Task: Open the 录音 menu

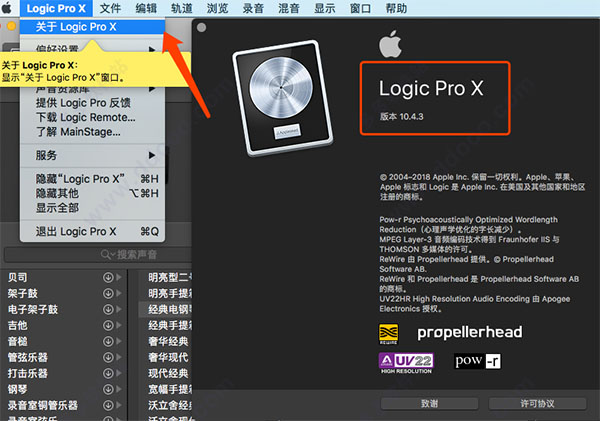Action: point(253,8)
